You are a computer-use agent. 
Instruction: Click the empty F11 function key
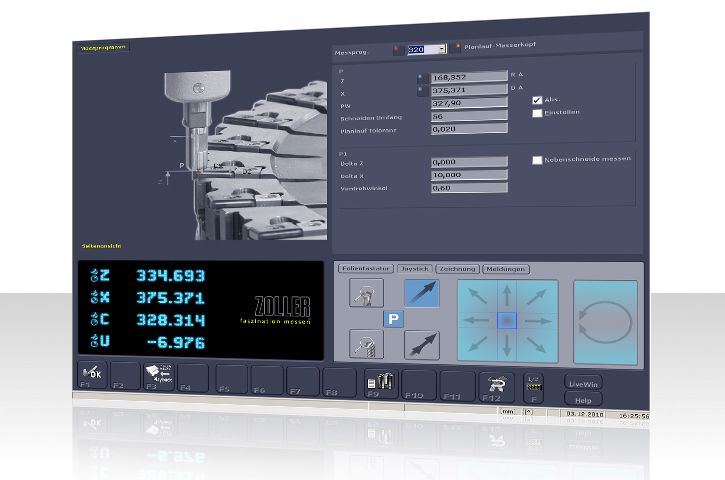tap(457, 386)
